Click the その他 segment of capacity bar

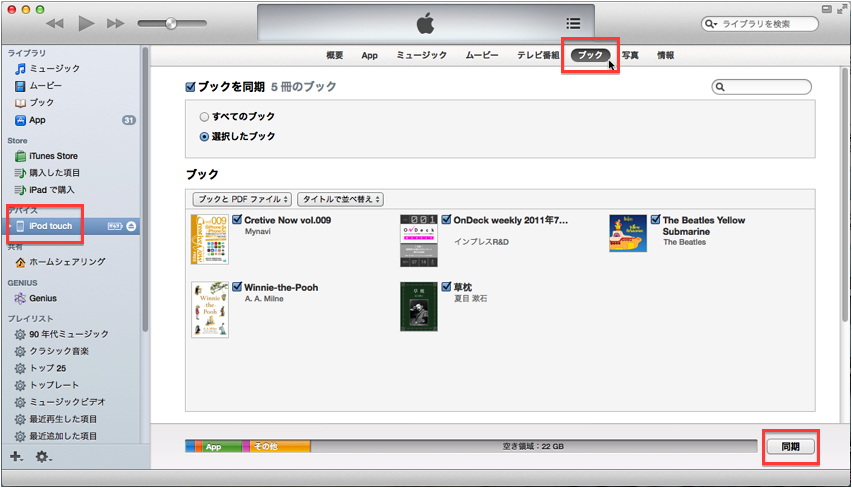pos(280,447)
